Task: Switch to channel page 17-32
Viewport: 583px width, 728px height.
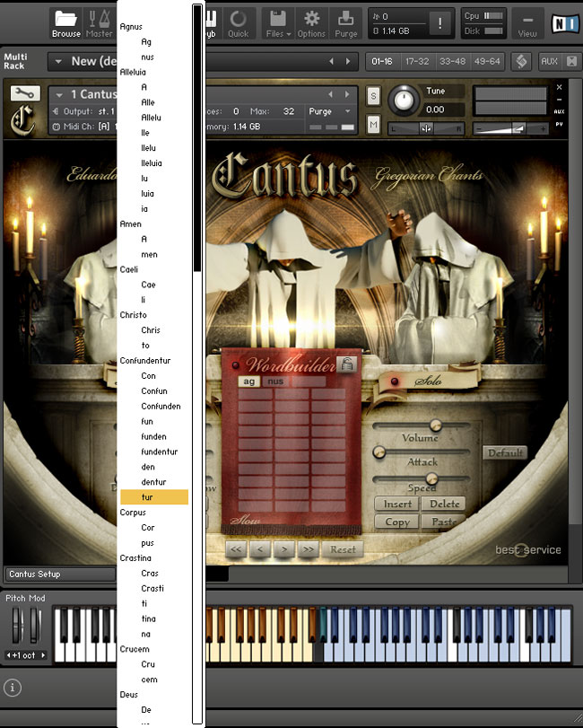Action: [416, 61]
